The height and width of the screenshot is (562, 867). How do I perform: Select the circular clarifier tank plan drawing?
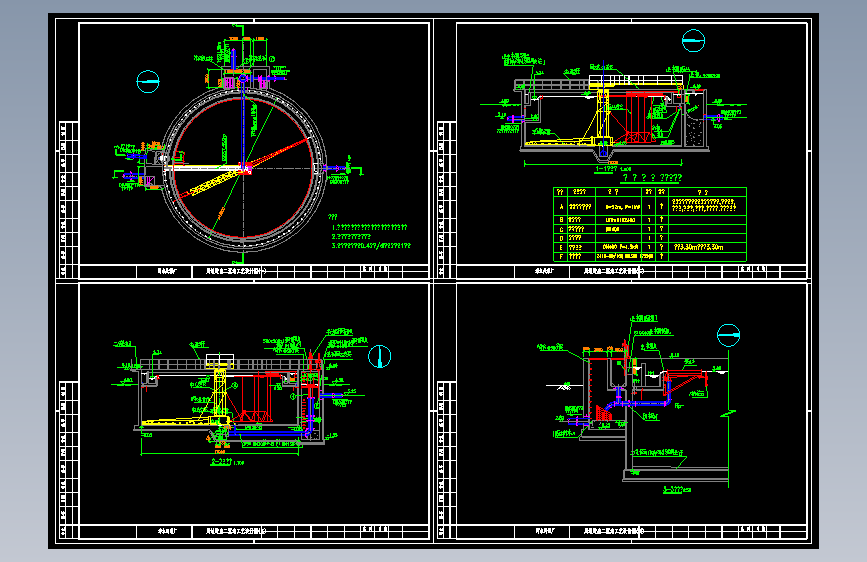point(243,169)
